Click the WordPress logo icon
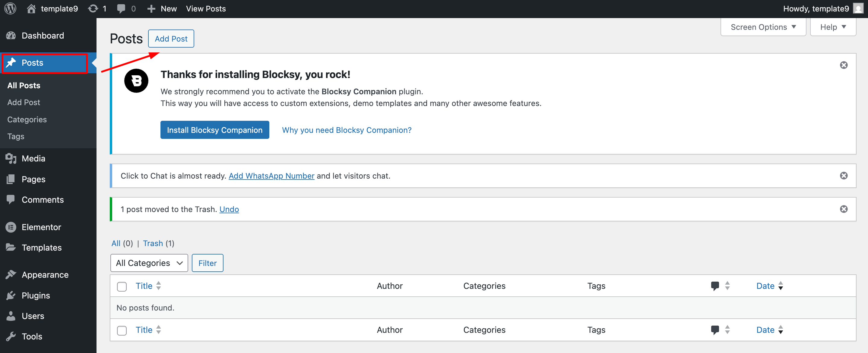Viewport: 868px width, 353px height. click(10, 9)
